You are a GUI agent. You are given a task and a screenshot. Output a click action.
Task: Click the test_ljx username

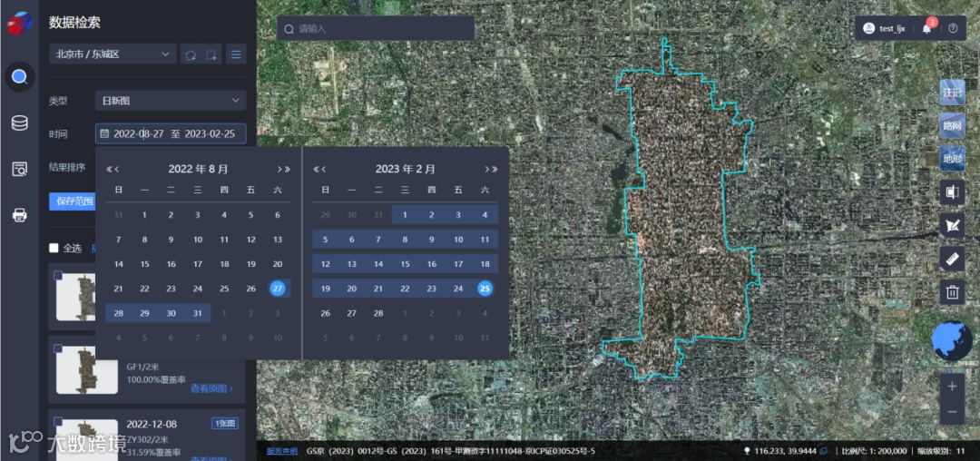click(893, 28)
